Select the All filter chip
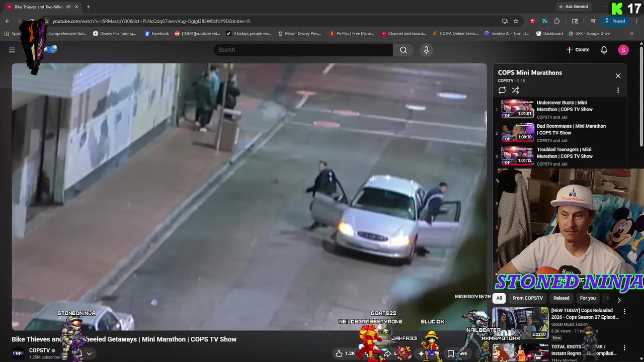The height and width of the screenshot is (362, 644). point(499,298)
